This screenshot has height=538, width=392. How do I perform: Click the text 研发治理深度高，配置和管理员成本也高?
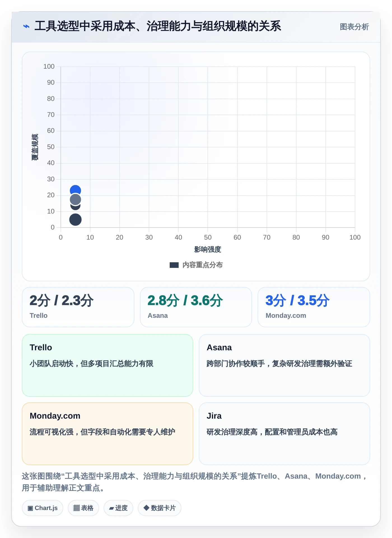tap(272, 432)
